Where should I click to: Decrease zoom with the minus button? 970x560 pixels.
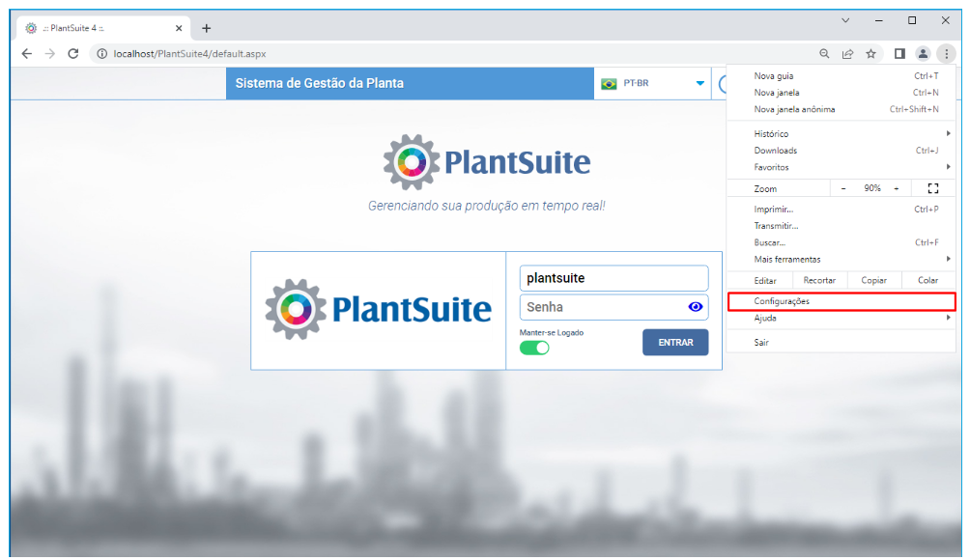point(843,188)
